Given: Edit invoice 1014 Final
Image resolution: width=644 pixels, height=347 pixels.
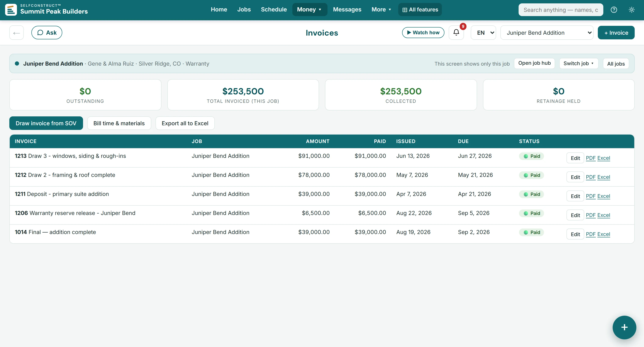Looking at the screenshot, I should click(x=575, y=234).
